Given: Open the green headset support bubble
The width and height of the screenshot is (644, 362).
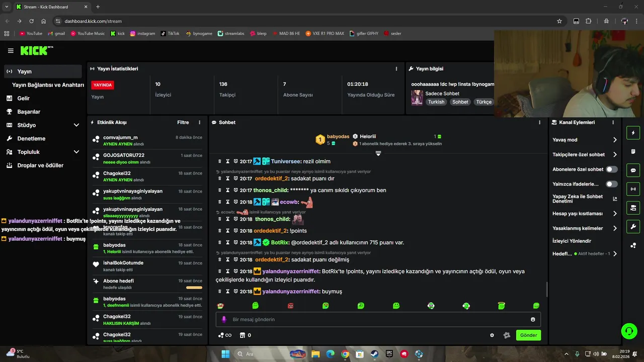Looking at the screenshot, I should coord(629,331).
